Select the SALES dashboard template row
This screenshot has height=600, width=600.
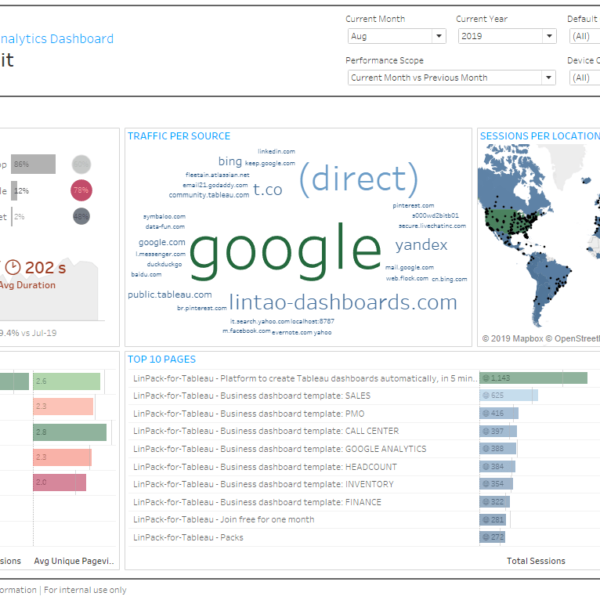pos(303,396)
